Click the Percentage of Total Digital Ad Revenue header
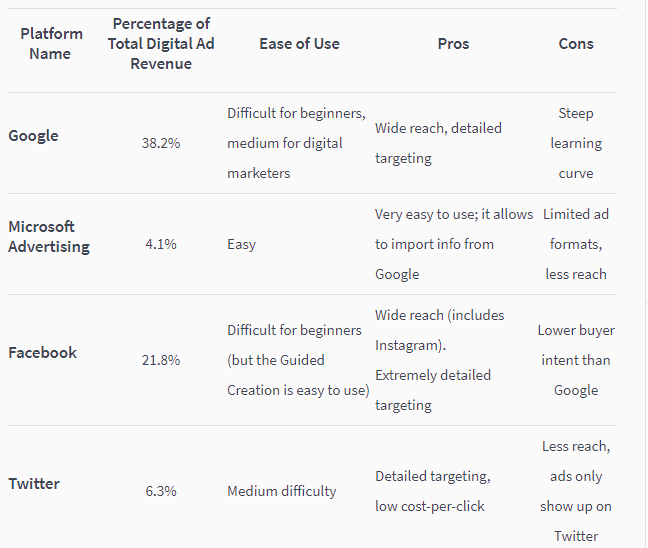 tap(161, 44)
